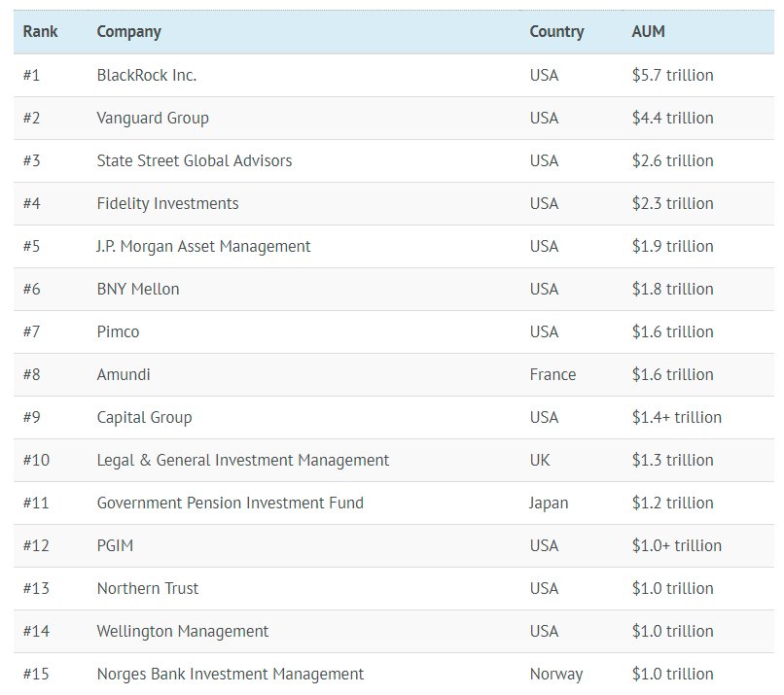784x695 pixels.
Task: Select Government Pension Investment Fund cell
Action: 230,504
